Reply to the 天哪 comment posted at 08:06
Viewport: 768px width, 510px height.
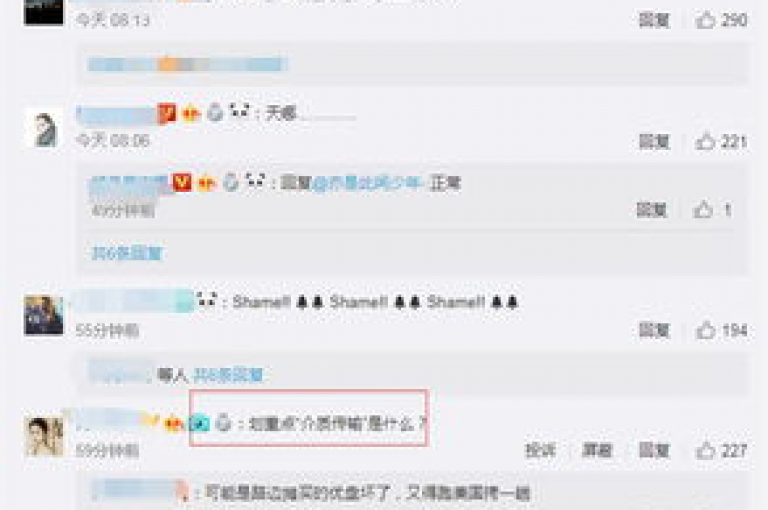(654, 142)
